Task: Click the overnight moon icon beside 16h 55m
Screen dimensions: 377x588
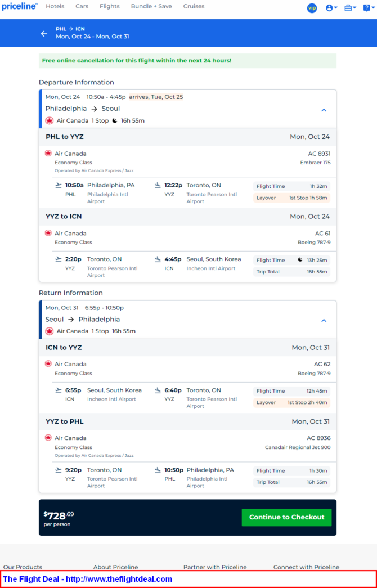Action: 115,121
